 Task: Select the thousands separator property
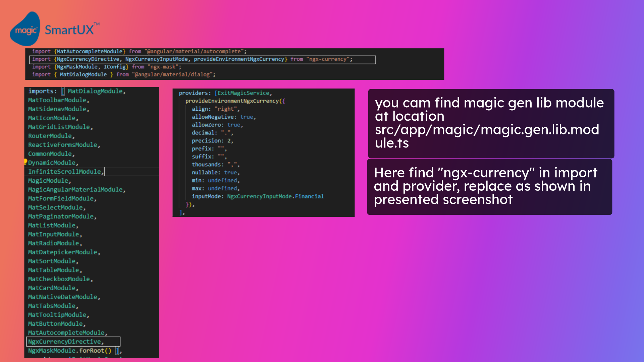pos(214,164)
